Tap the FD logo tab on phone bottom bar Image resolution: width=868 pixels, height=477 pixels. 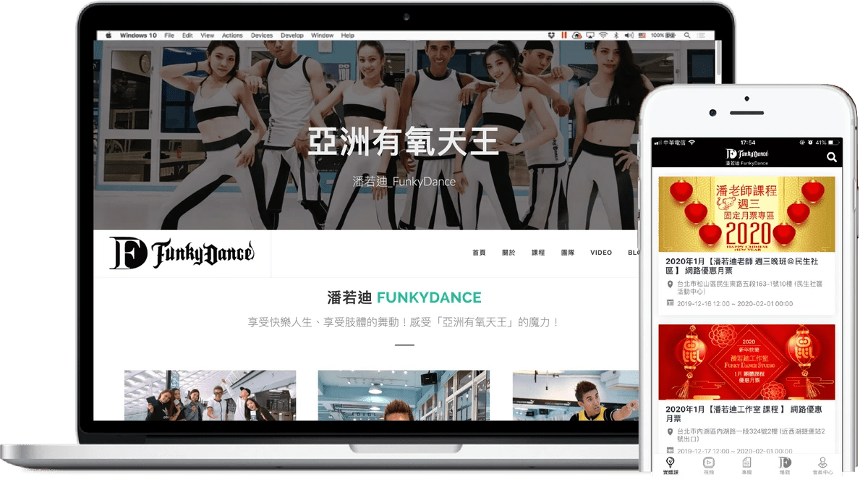[x=785, y=464]
